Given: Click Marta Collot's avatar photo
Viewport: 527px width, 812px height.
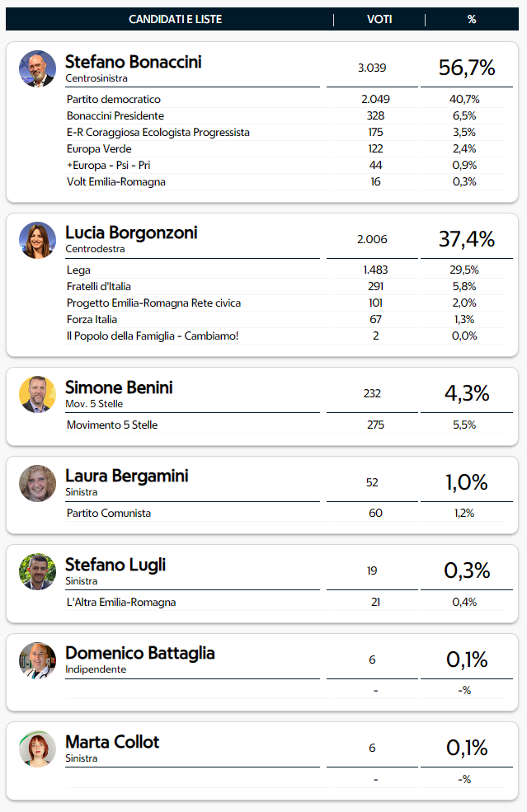Looking at the screenshot, I should tap(37, 749).
